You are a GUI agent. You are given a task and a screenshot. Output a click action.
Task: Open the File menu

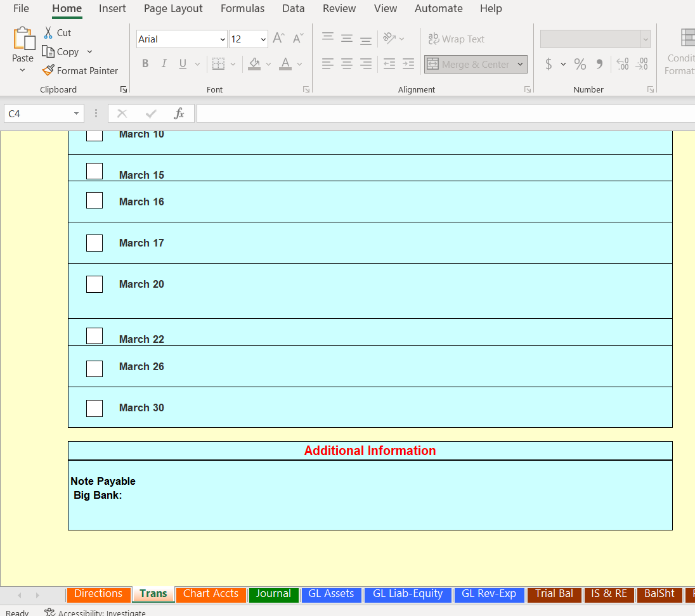[x=21, y=8]
